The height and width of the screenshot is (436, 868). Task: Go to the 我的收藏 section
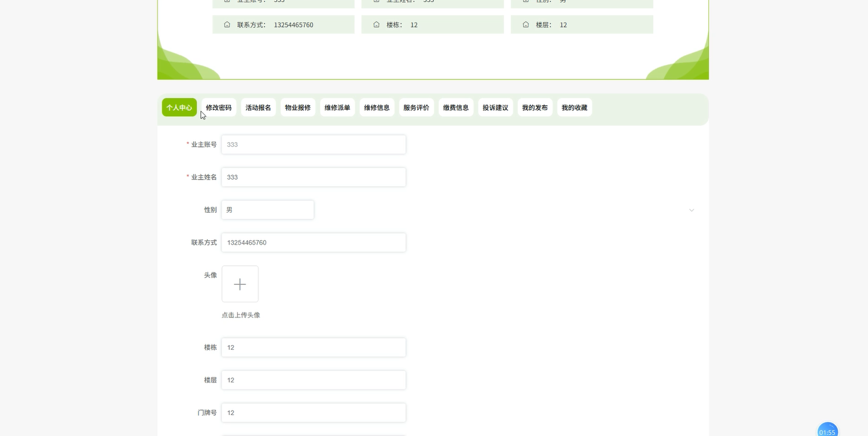(574, 107)
